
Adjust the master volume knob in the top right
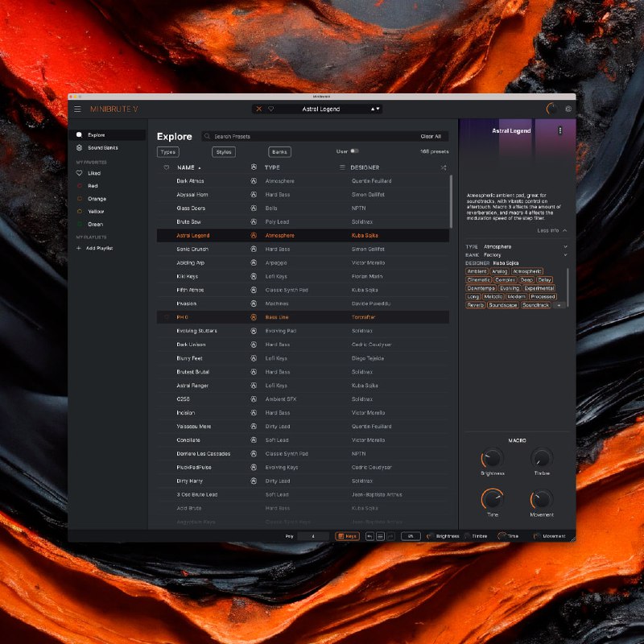click(x=551, y=109)
